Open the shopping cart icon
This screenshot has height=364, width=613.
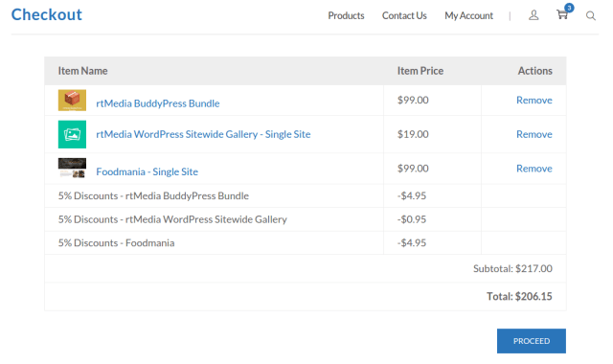[x=562, y=15]
